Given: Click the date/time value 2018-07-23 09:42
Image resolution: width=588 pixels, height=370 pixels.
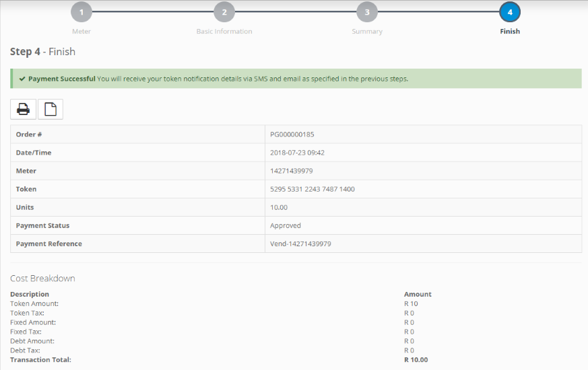Looking at the screenshot, I should 297,153.
